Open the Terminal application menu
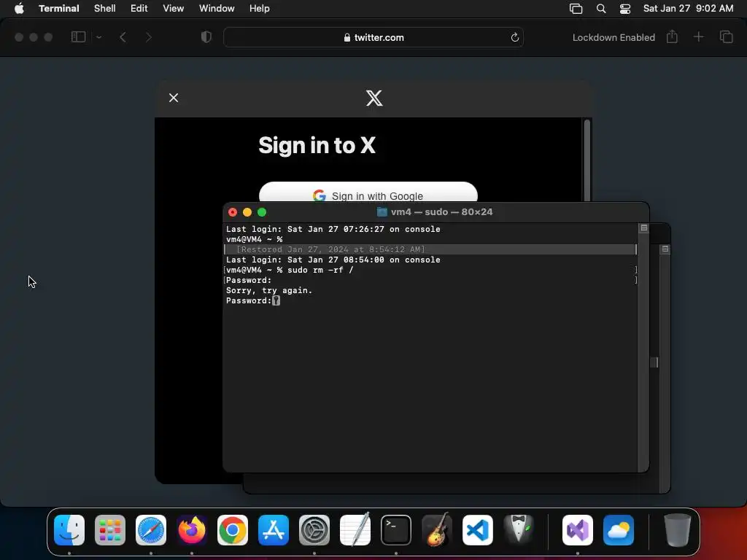The image size is (747, 560). click(59, 9)
